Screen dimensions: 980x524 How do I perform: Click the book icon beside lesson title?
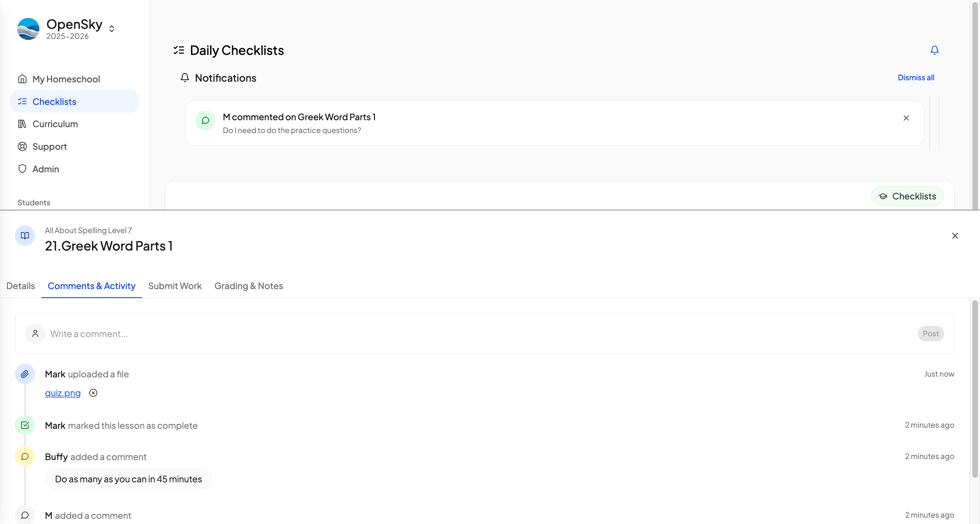(x=25, y=236)
